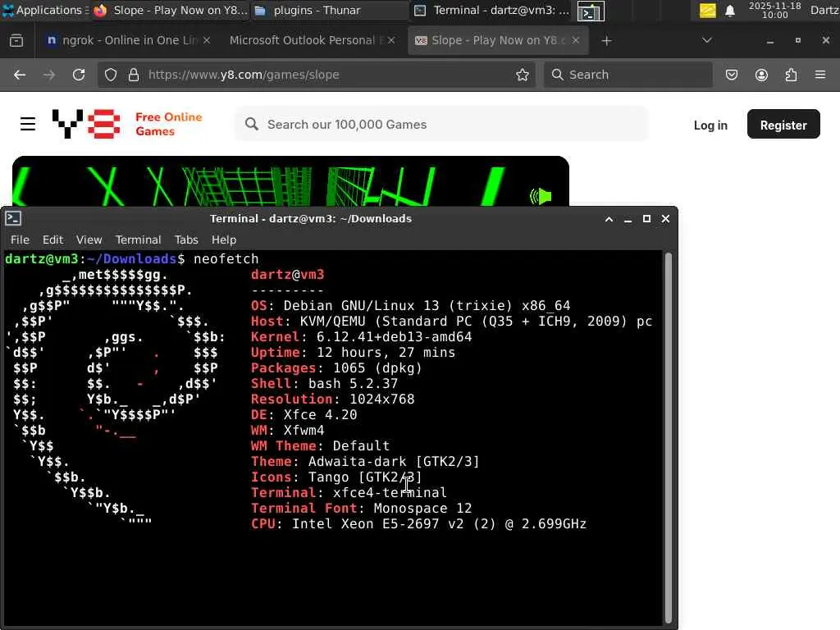840x630 pixels.
Task: Click the red 'dartz@vm3' header text
Action: (288, 275)
